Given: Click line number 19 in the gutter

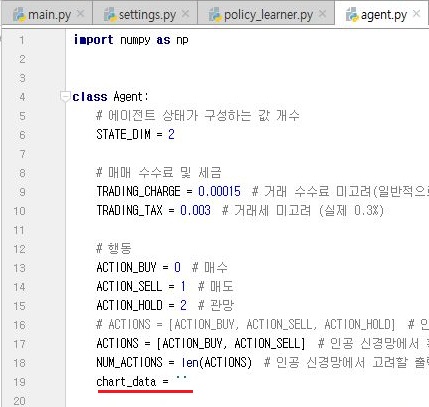Looking at the screenshot, I should point(19,382).
